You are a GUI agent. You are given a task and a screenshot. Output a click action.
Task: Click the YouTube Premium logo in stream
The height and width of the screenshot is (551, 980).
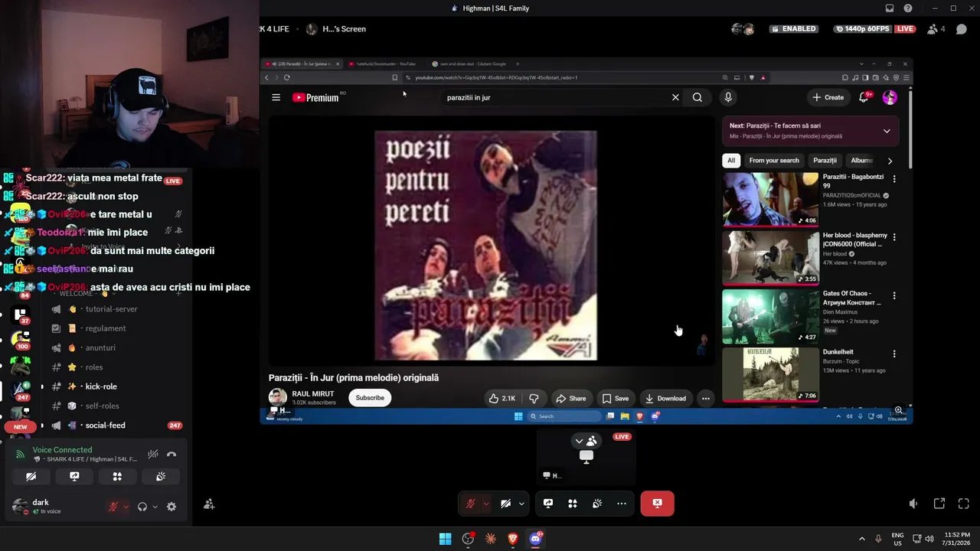pos(315,97)
